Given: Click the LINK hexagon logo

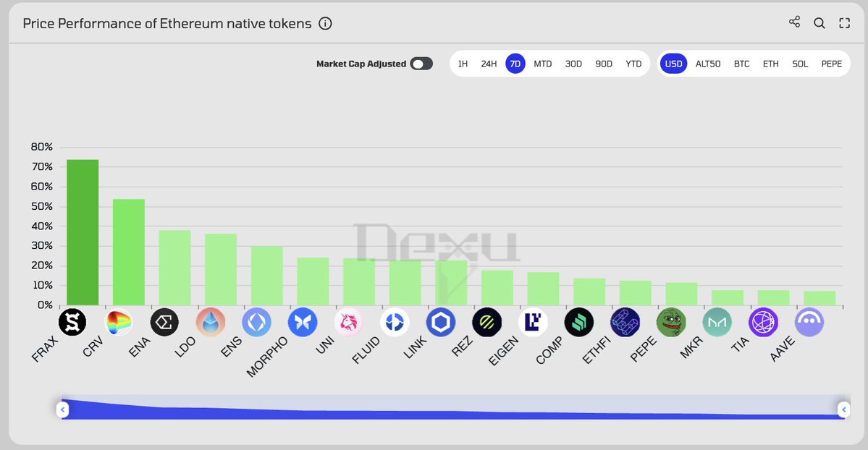Looking at the screenshot, I should click(441, 322).
